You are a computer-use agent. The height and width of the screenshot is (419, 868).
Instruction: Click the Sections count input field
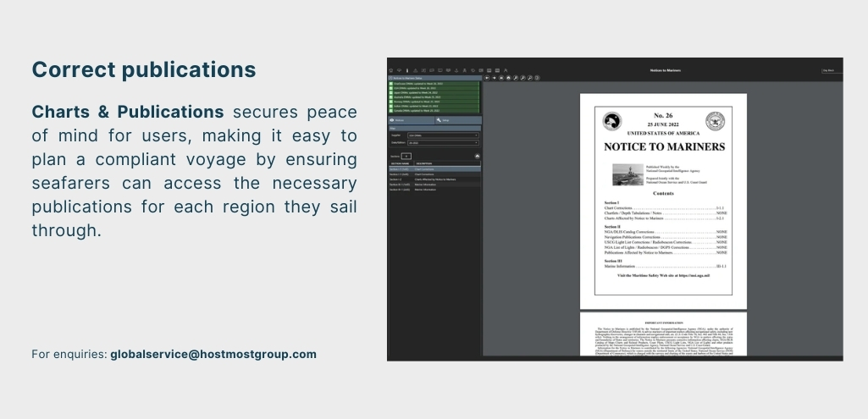click(406, 157)
